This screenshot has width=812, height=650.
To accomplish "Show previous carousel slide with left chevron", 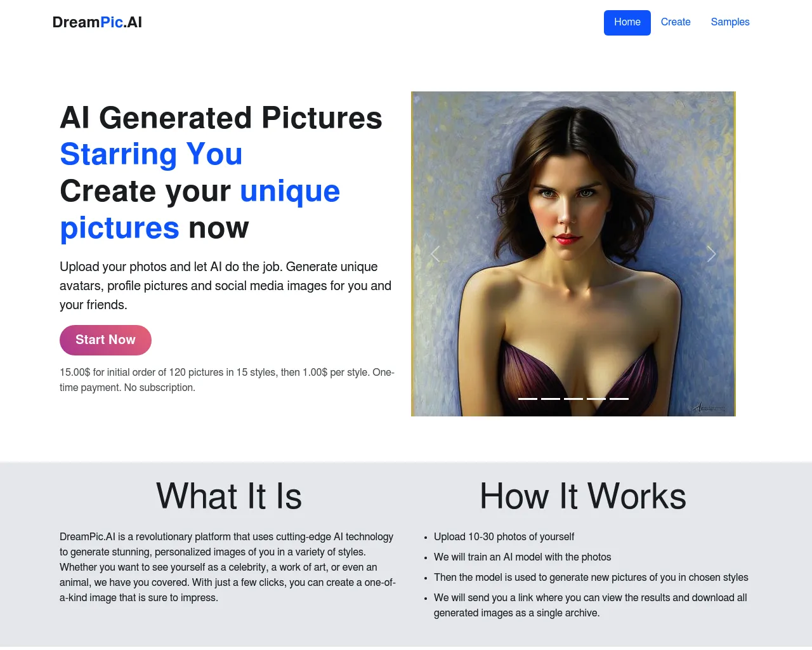I will [x=435, y=254].
